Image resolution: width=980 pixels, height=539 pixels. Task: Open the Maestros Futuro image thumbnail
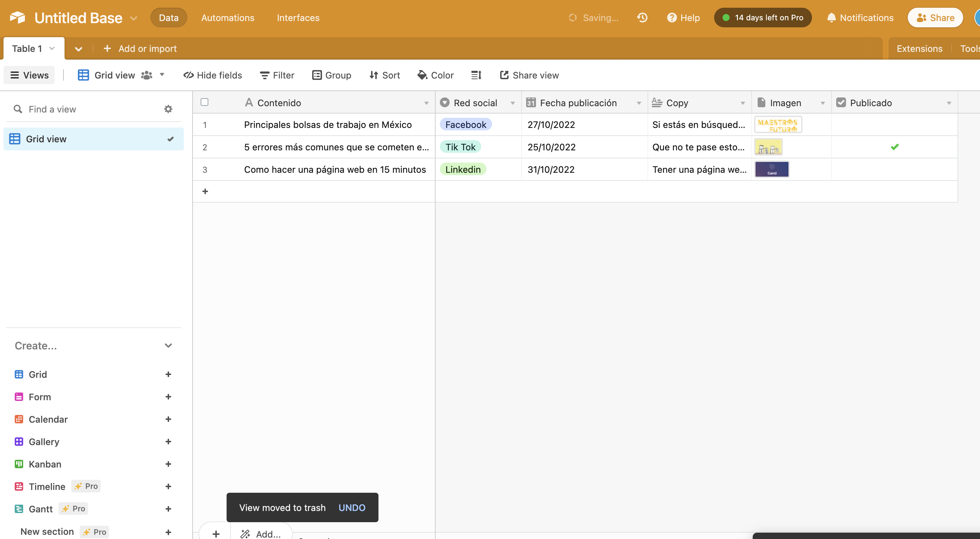point(778,125)
